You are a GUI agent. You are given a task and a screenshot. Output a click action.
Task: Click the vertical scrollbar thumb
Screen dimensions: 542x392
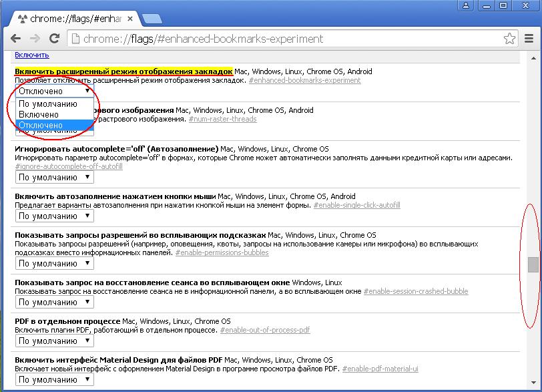pos(533,264)
